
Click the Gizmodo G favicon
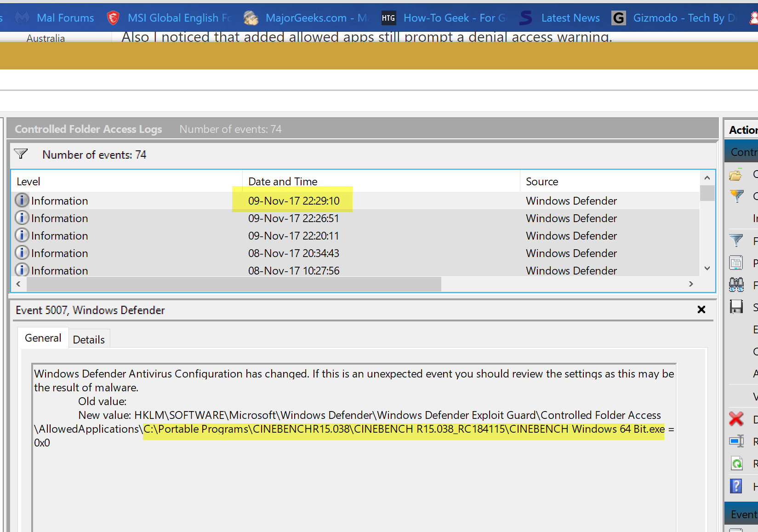[619, 18]
